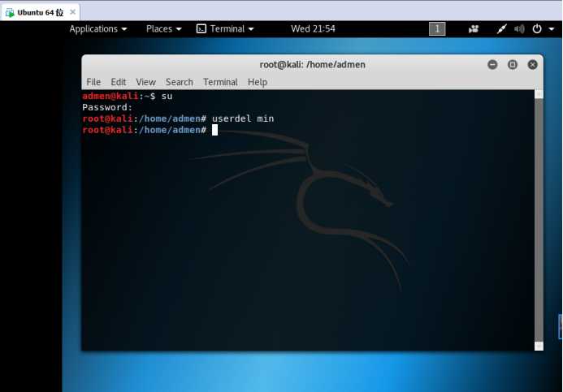Click the video camera recorder icon
This screenshot has height=392, width=563.
tap(474, 29)
